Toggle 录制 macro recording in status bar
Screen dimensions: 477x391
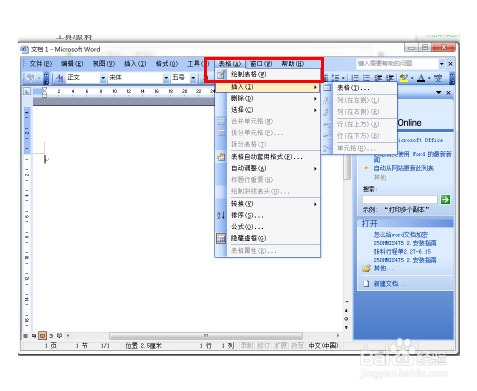click(x=247, y=346)
